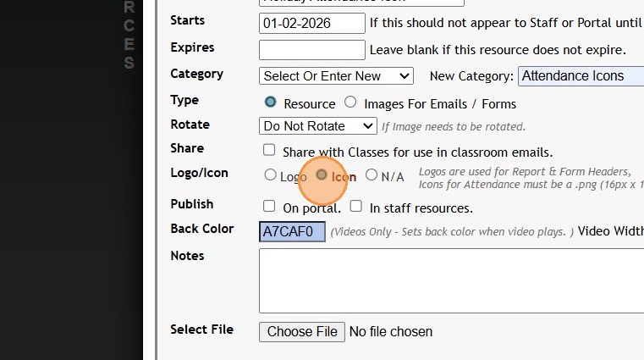Expand the 'Do Not Rotate' dropdown
This screenshot has height=360, width=644.
[317, 126]
